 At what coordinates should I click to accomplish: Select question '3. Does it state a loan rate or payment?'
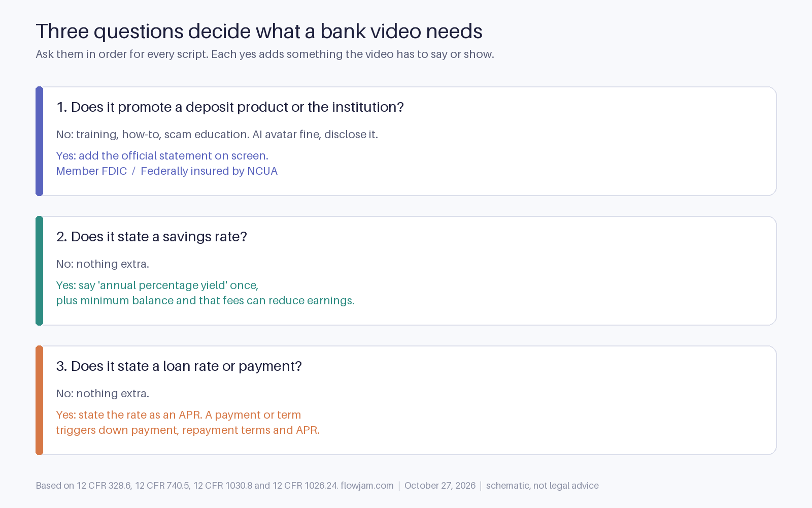[179, 366]
